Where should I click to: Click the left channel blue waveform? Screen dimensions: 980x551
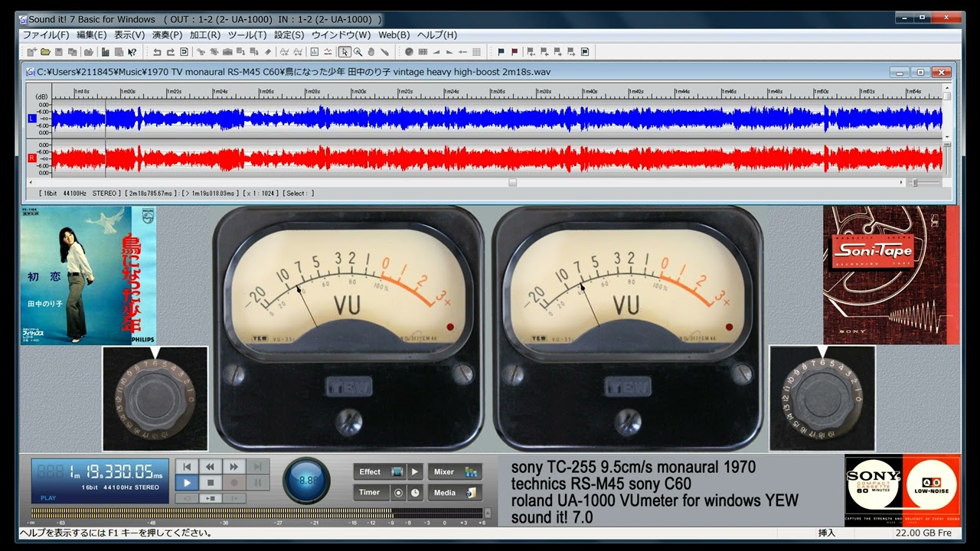pos(496,119)
